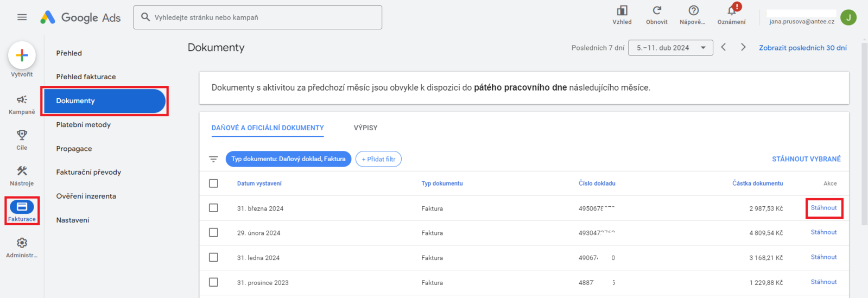
Task: Open the hamburger main menu
Action: [x=22, y=17]
